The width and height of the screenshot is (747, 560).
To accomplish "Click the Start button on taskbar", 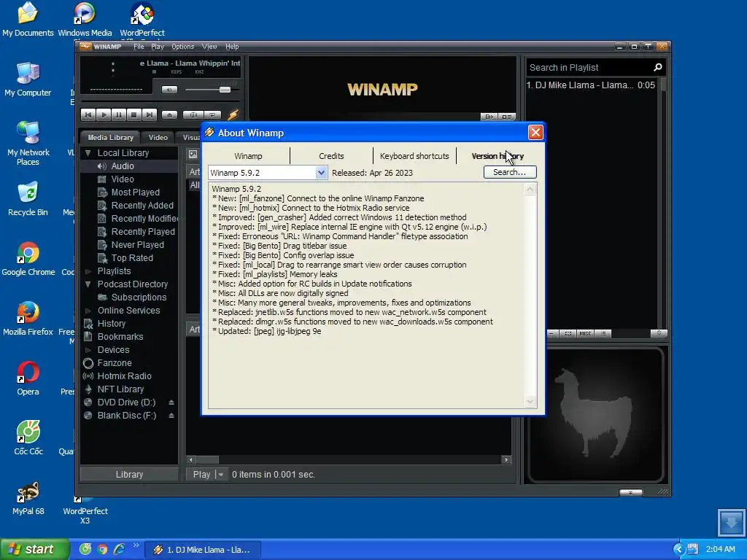I will 34,550.
